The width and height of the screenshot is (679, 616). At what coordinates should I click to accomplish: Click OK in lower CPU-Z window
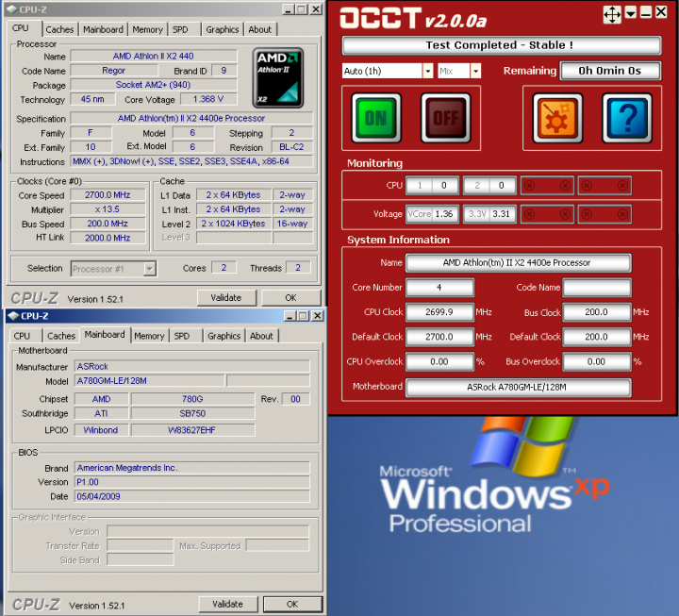click(292, 604)
